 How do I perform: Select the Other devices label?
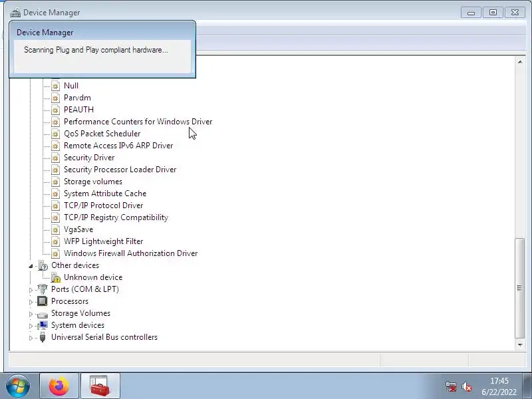pos(75,265)
